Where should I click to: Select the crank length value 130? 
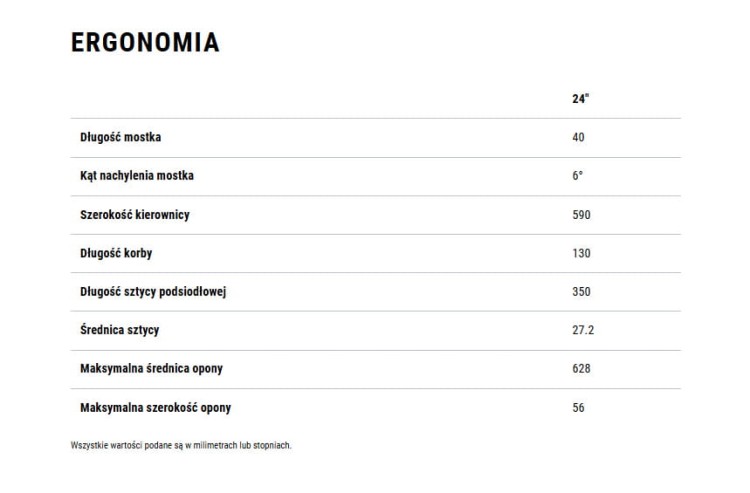click(x=581, y=253)
